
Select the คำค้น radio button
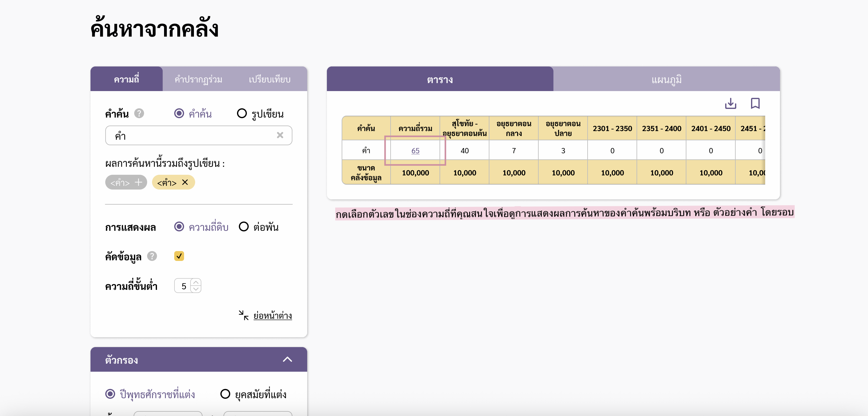pyautogui.click(x=179, y=113)
